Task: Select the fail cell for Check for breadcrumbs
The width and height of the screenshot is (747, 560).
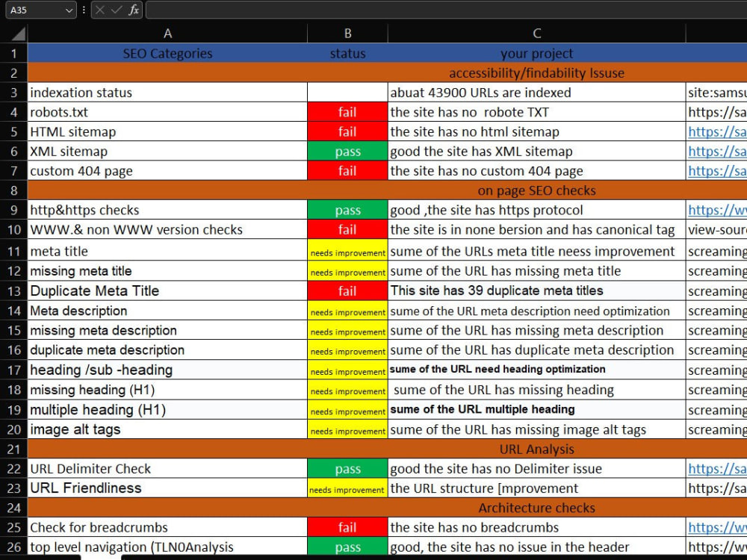Action: [x=348, y=527]
